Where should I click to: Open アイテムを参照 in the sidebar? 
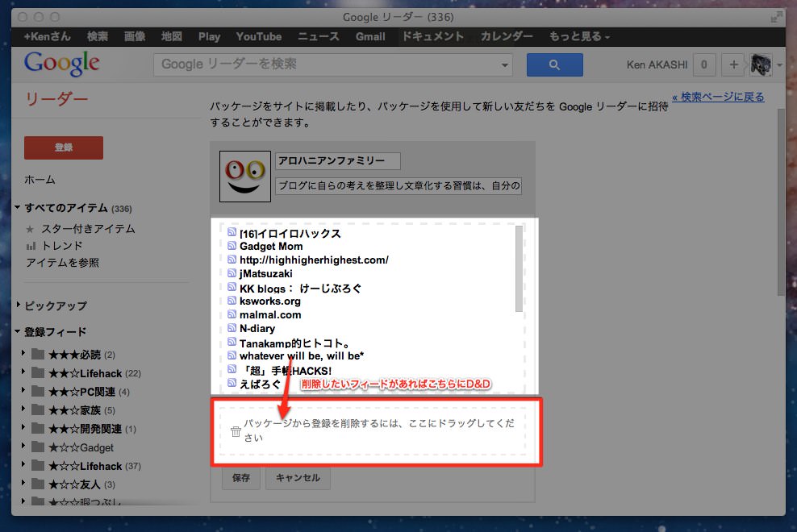(x=63, y=263)
